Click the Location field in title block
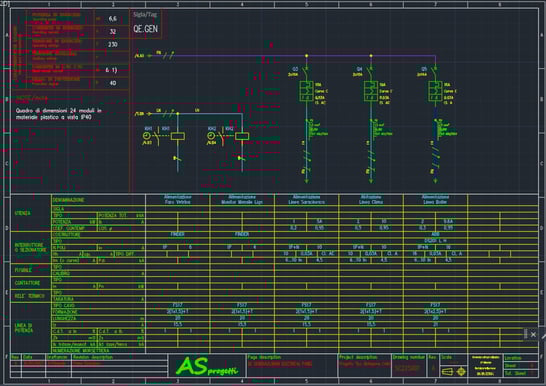 (521, 358)
